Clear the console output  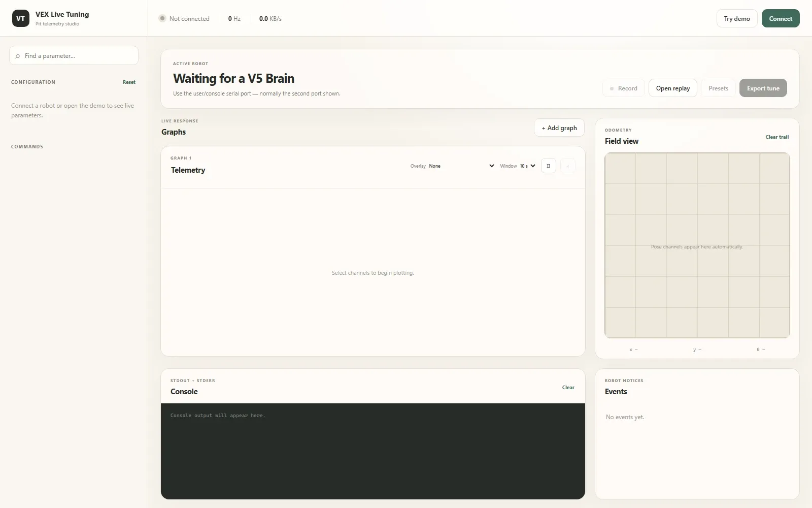pos(568,387)
